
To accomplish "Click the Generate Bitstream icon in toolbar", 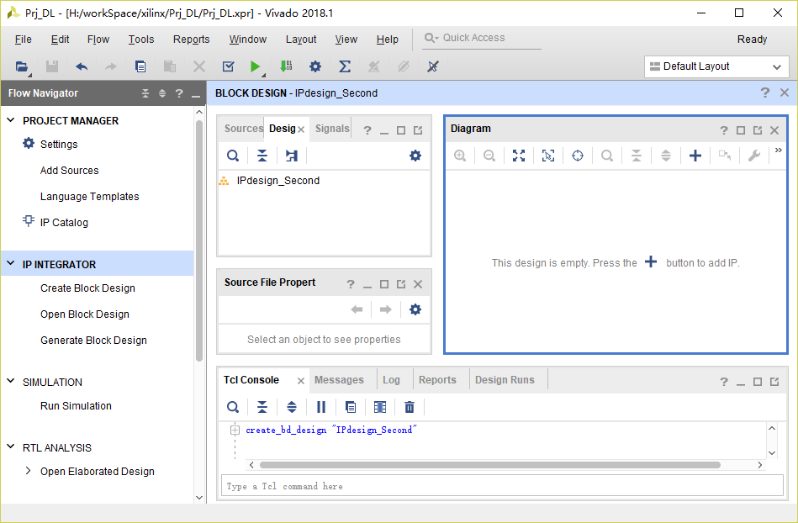I will (x=286, y=66).
